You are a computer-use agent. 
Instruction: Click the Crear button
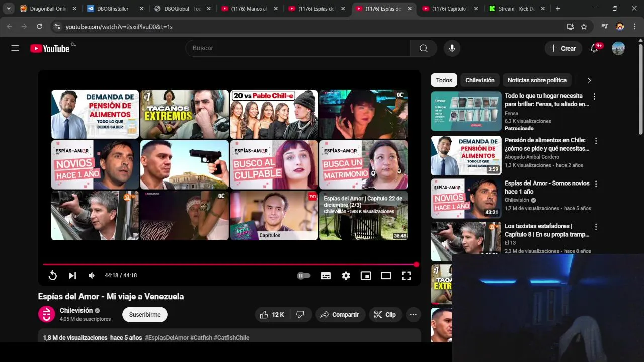click(563, 48)
